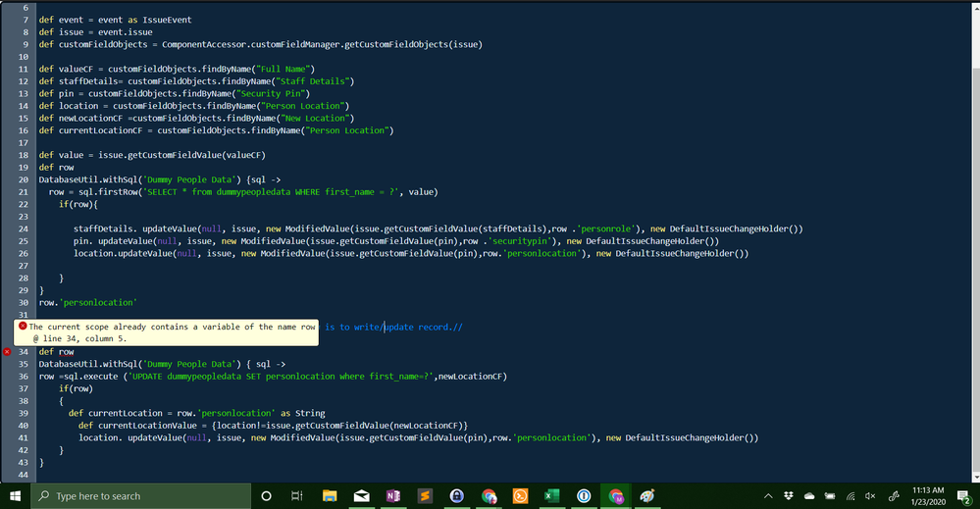The width and height of the screenshot is (980, 509).
Task: Click the round padlock app icon in the taskbar
Action: tap(457, 496)
